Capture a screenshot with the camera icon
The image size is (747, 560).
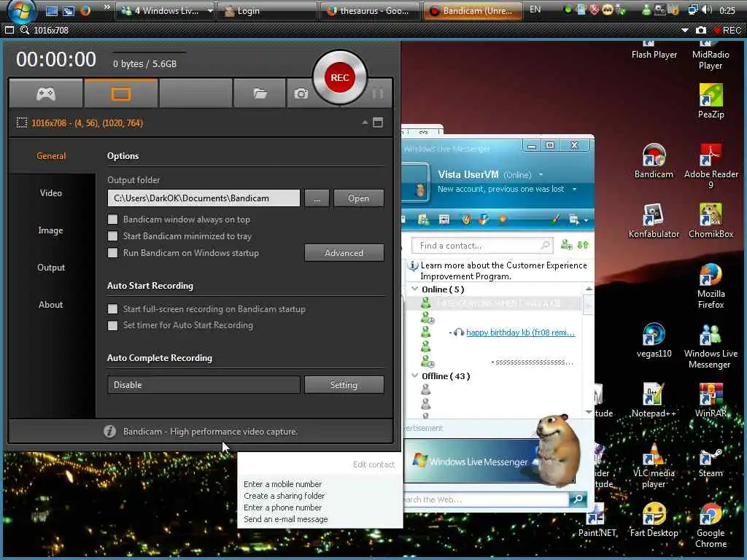(x=301, y=94)
